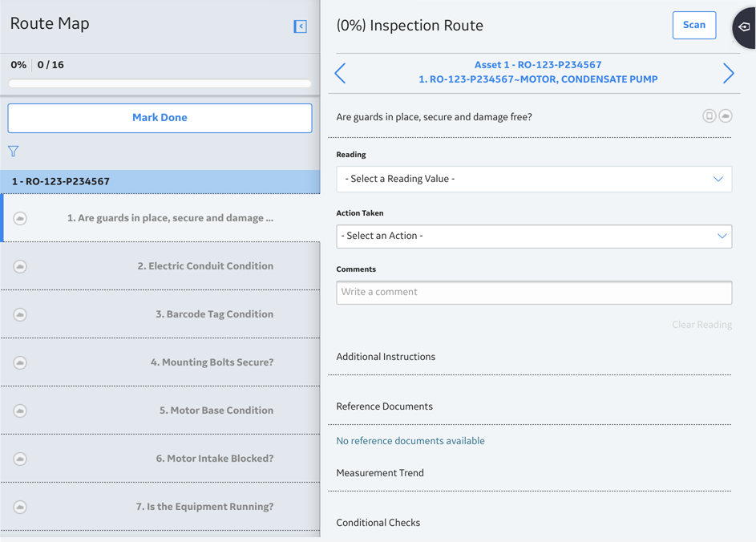Go to previous asset with left arrow
This screenshot has width=756, height=542.
click(341, 73)
